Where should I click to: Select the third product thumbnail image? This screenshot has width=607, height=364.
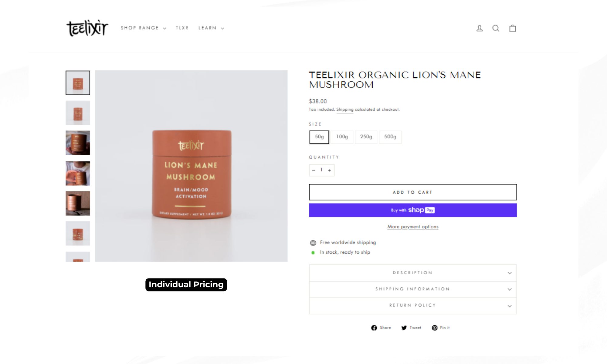[78, 143]
